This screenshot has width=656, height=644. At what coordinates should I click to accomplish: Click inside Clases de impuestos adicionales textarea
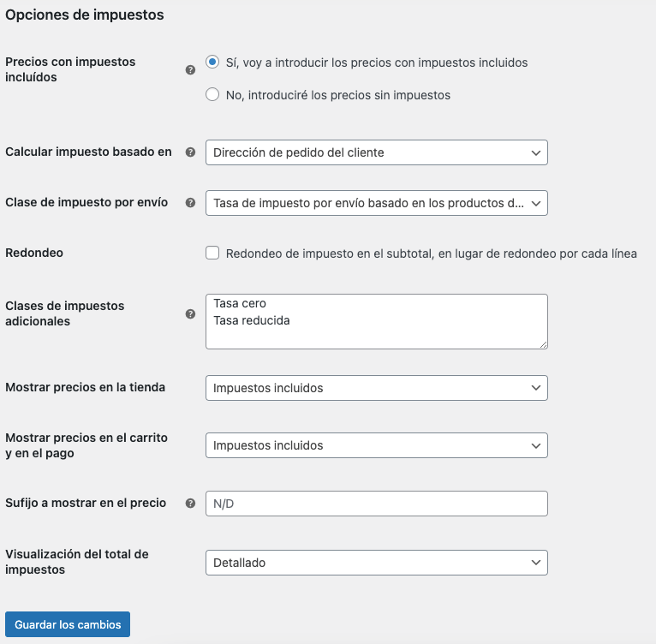point(377,321)
